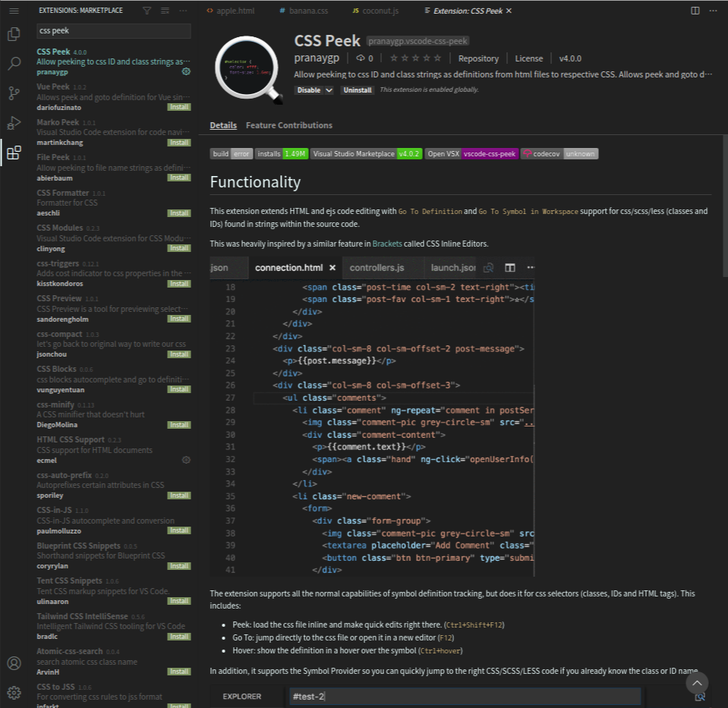Open manage gear for HTML CSS Support
728x708 pixels.
[186, 460]
